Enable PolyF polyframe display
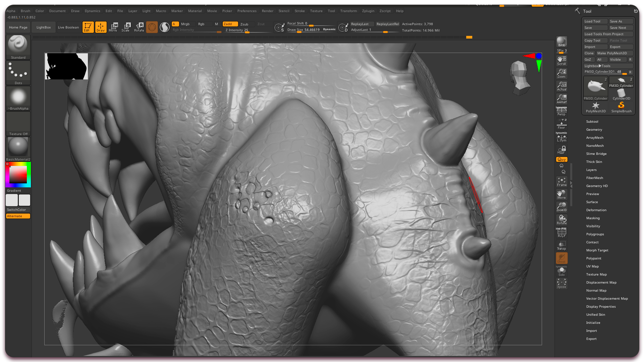 (561, 233)
